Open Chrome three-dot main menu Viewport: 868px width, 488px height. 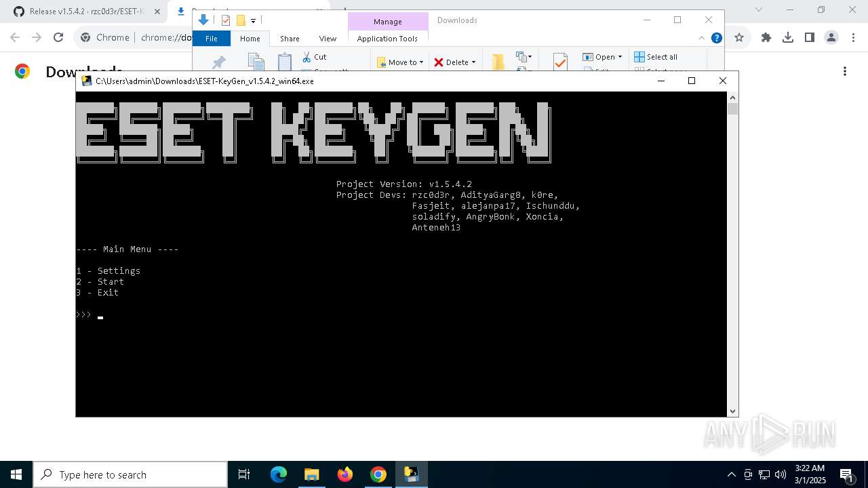click(853, 38)
